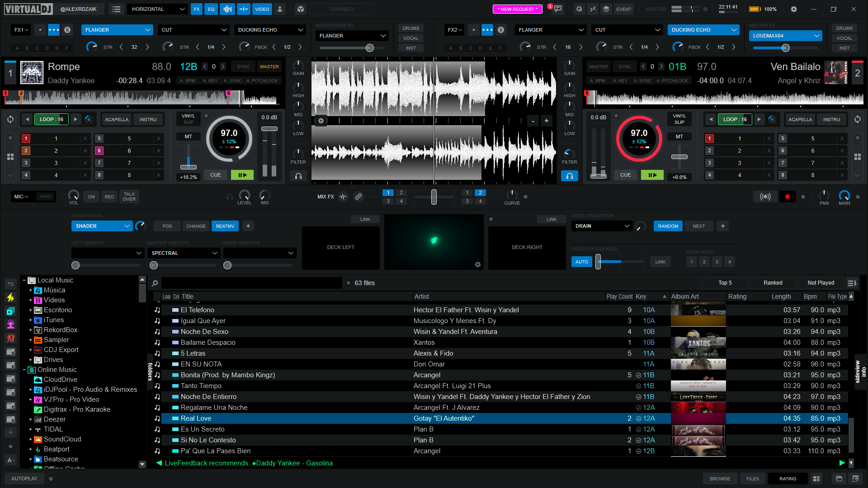
Task: Click the deck 2 play/pause button
Action: pos(652,175)
